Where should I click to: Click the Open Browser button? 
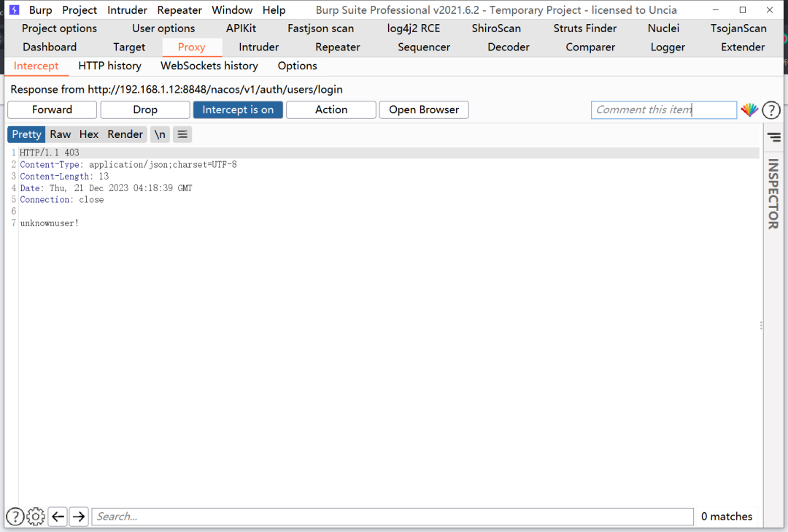tap(424, 109)
